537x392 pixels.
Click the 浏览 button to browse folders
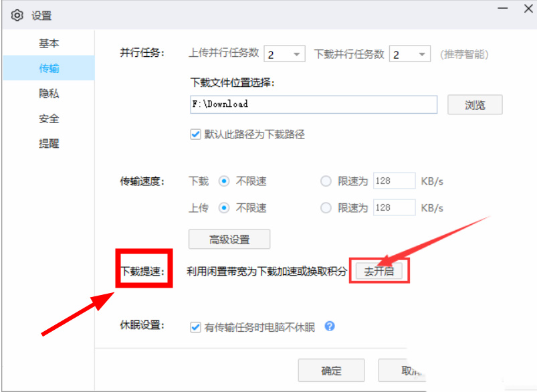click(x=474, y=104)
